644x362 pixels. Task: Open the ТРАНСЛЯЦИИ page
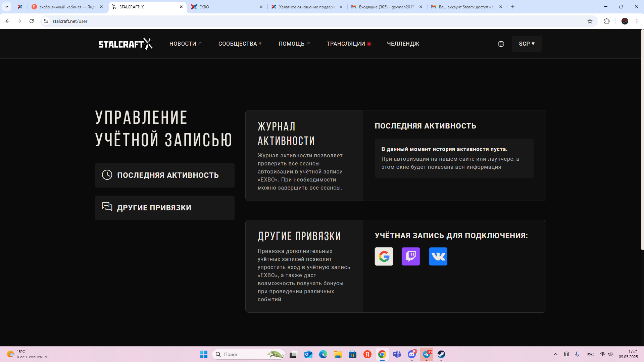(349, 44)
